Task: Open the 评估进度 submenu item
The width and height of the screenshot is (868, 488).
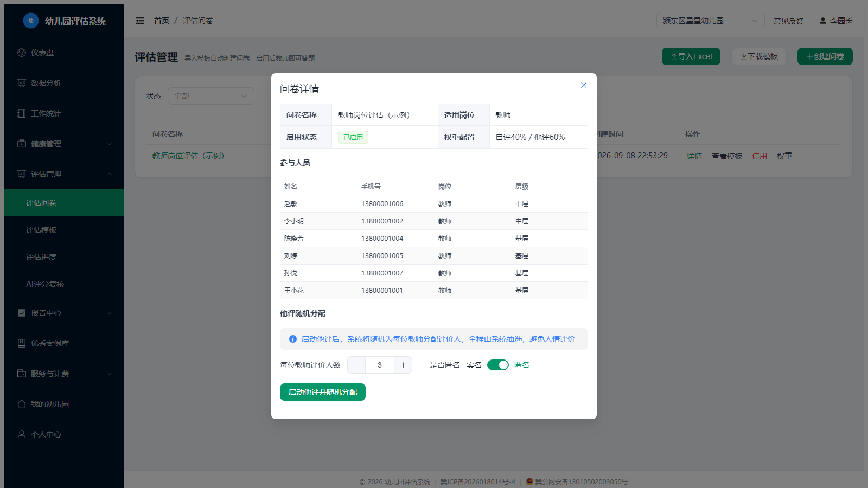Action: 64,257
